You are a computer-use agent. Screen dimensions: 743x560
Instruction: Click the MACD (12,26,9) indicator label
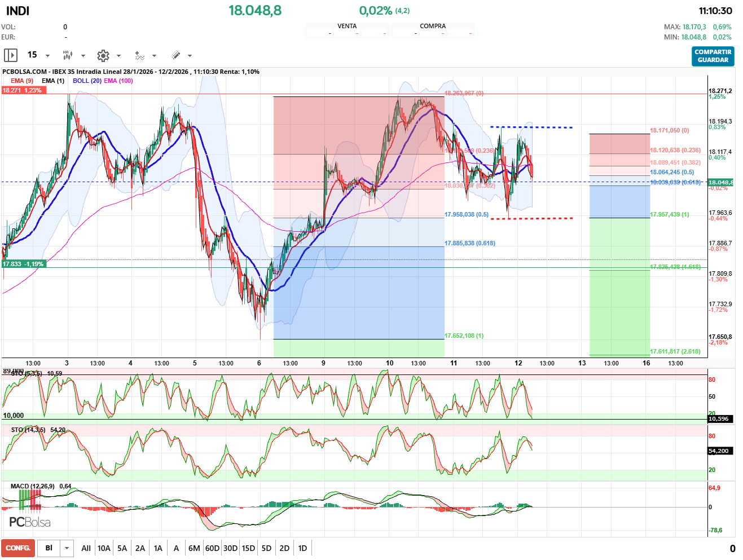coord(33,486)
